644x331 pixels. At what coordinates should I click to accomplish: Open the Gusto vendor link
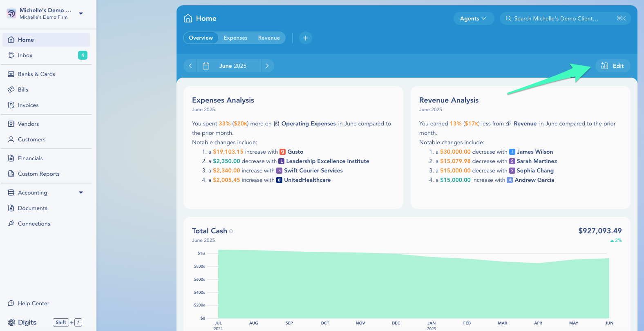click(295, 152)
